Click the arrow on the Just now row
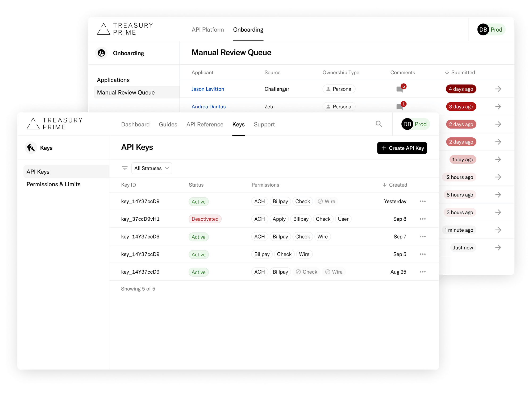This screenshot has height=394, width=532. pyautogui.click(x=498, y=247)
